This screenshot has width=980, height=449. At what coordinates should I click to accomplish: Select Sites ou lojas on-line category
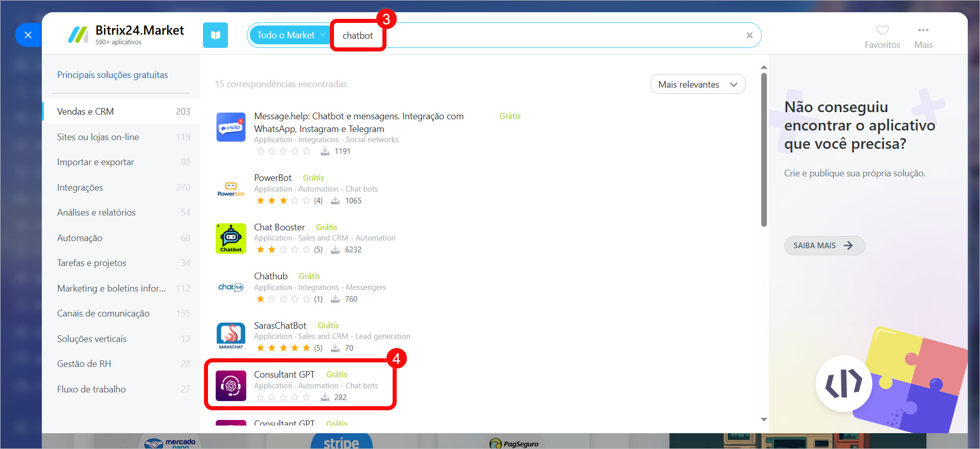click(x=122, y=137)
